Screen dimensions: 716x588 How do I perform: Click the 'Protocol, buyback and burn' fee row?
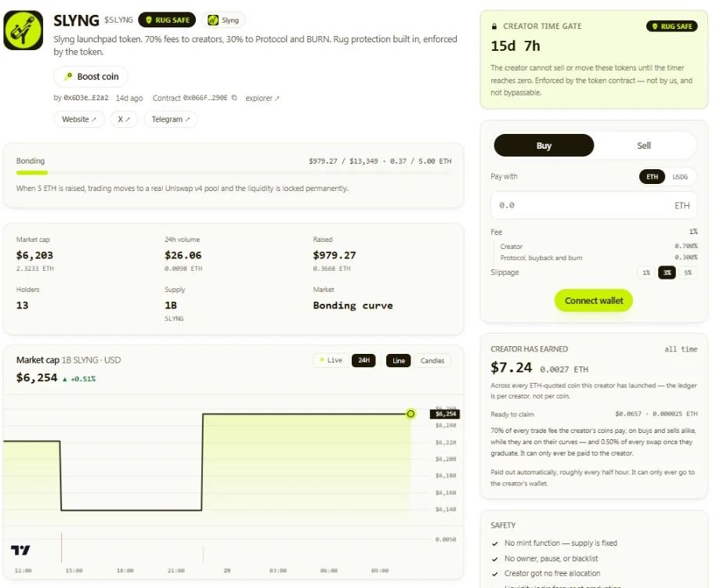[598, 258]
